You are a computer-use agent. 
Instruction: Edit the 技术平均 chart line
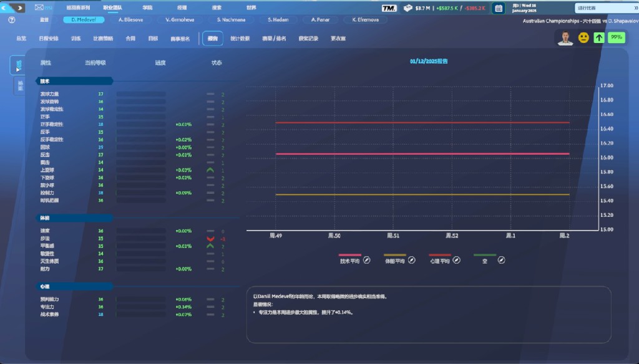tap(367, 260)
